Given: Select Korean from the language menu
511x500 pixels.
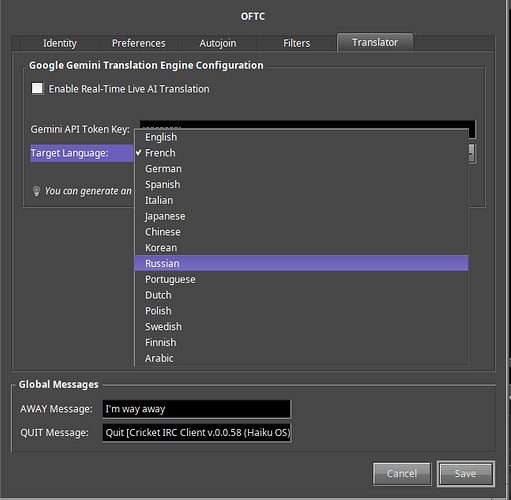Looking at the screenshot, I should 301,248.
